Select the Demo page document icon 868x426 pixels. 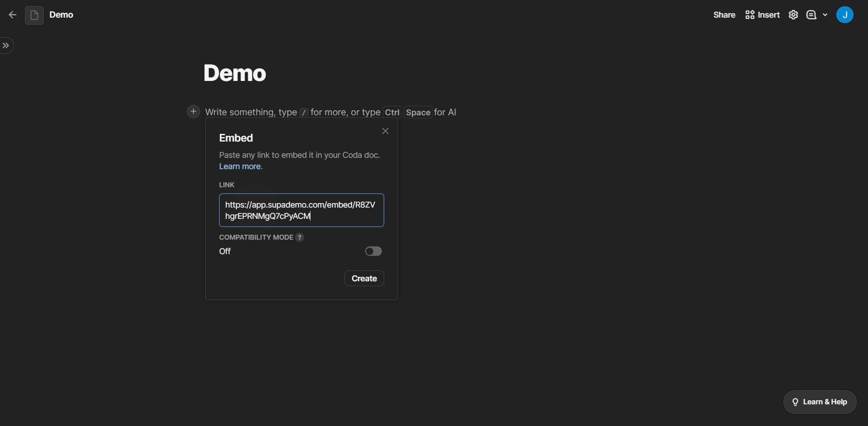coord(34,14)
